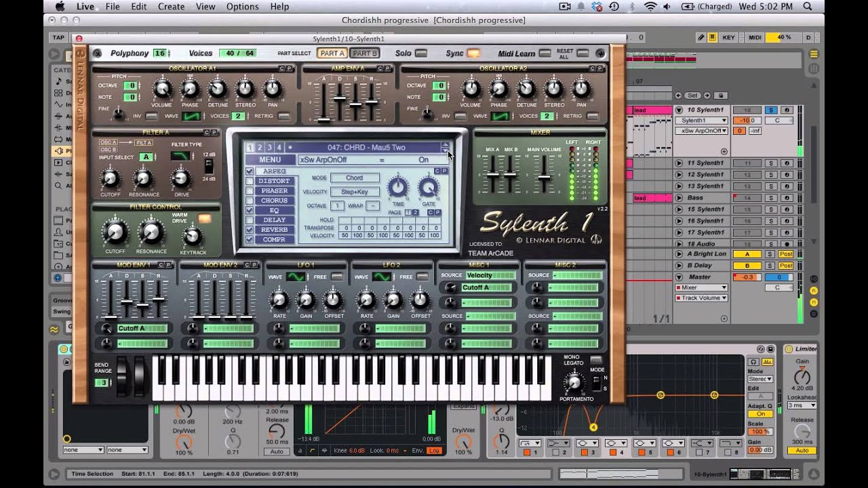This screenshot has width=868, height=488.
Task: Collapse the 10 Sylenth1 track
Action: click(679, 110)
